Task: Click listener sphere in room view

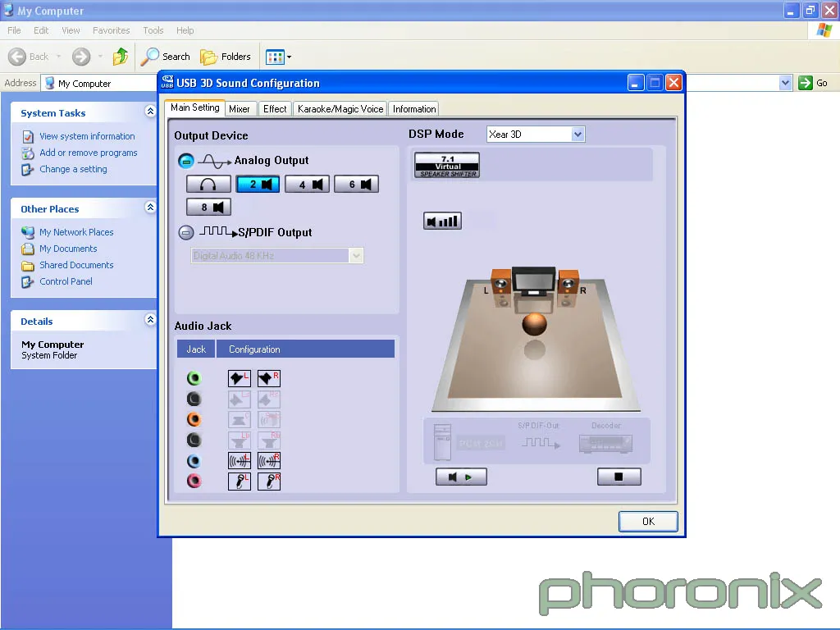Action: coord(534,323)
